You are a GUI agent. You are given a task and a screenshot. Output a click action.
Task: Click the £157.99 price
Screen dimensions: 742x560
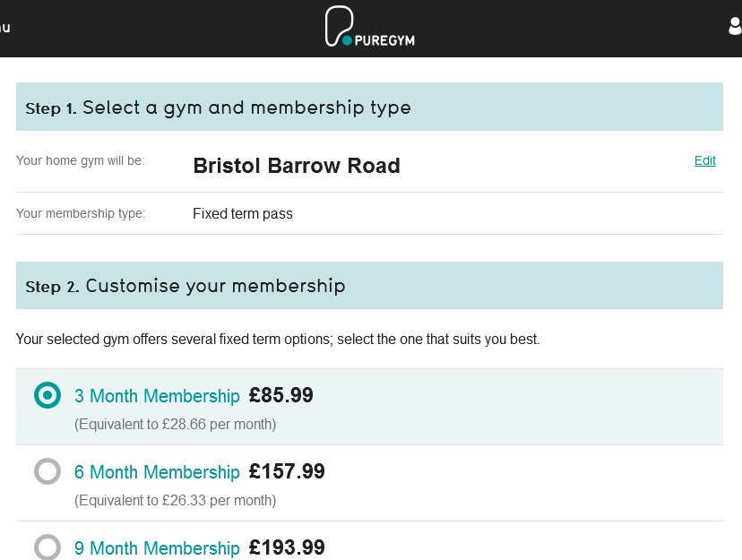tap(287, 471)
